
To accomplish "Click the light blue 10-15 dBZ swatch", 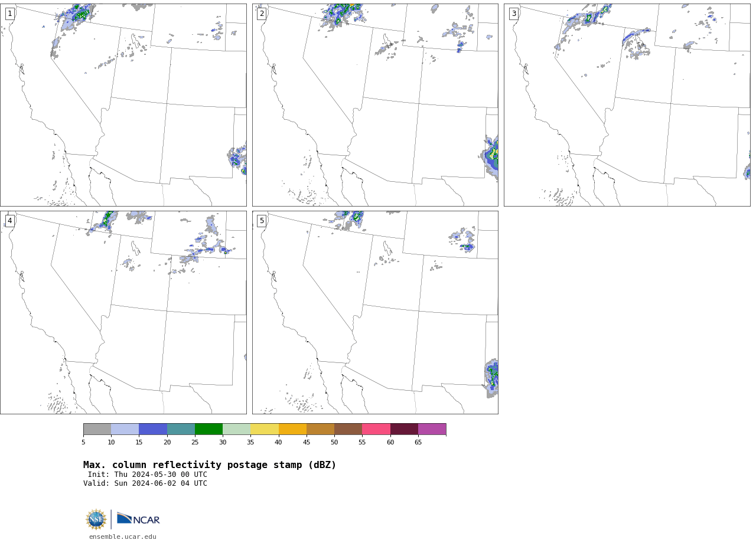I will point(125,429).
